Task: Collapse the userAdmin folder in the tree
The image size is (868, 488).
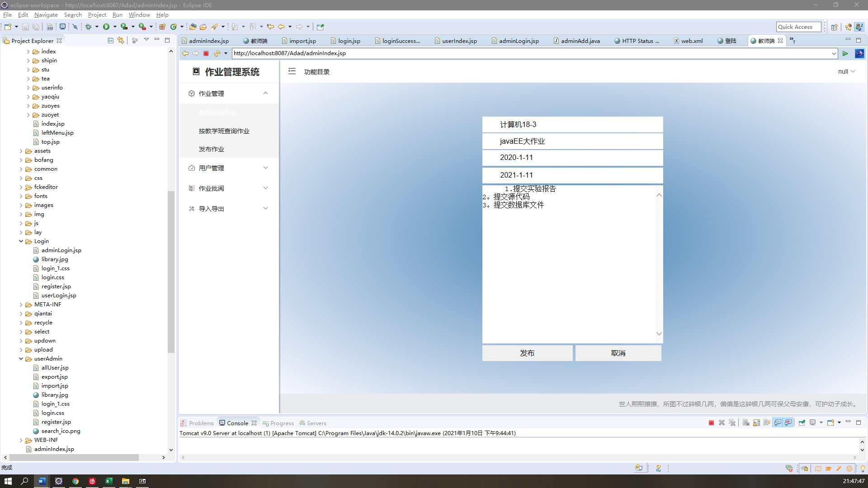Action: (21, 359)
